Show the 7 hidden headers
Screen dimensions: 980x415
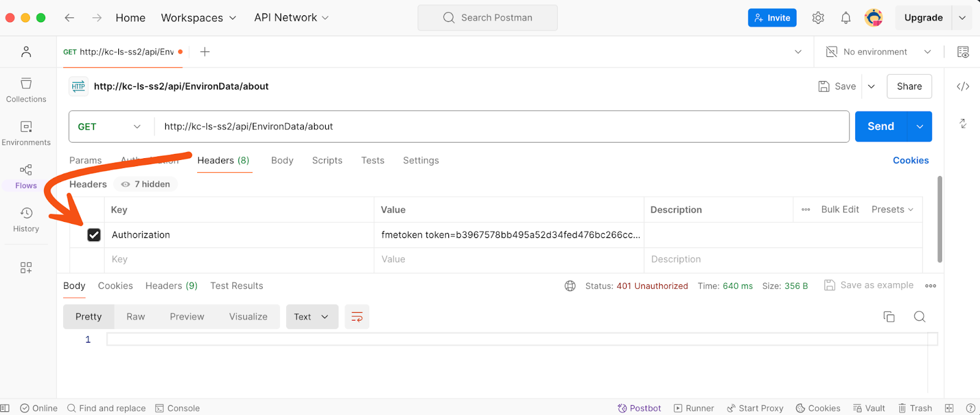[146, 185]
